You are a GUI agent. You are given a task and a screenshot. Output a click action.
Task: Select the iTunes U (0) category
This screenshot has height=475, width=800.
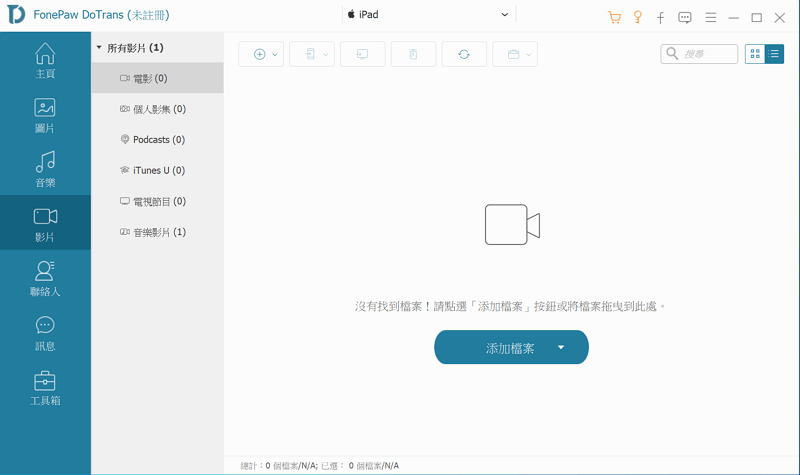pyautogui.click(x=158, y=170)
